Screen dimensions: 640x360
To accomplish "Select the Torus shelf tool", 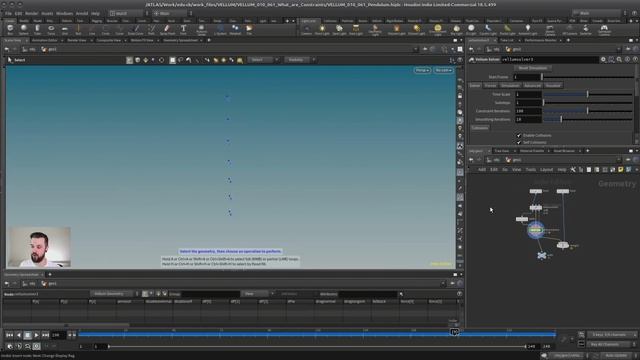I will point(51,29).
